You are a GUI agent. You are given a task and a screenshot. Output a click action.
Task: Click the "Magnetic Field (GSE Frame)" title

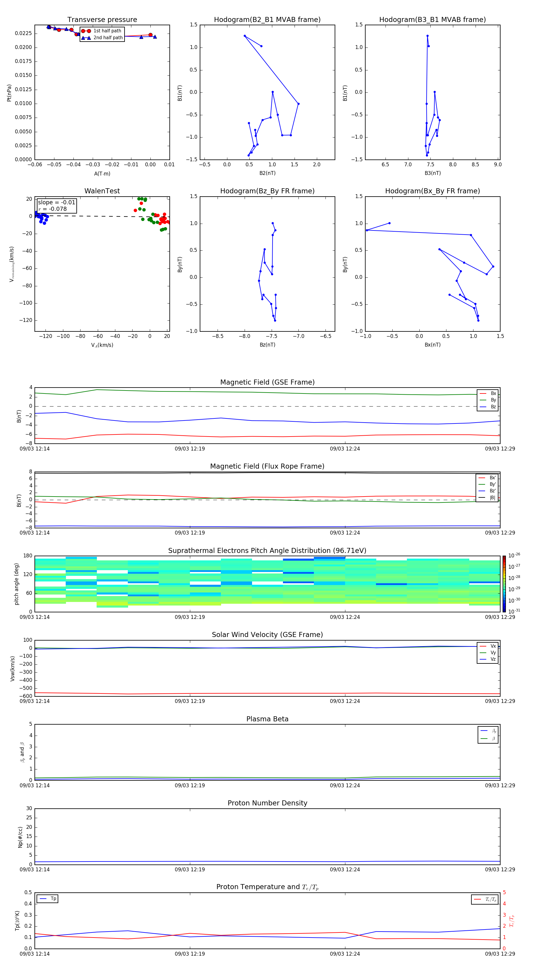(x=267, y=382)
